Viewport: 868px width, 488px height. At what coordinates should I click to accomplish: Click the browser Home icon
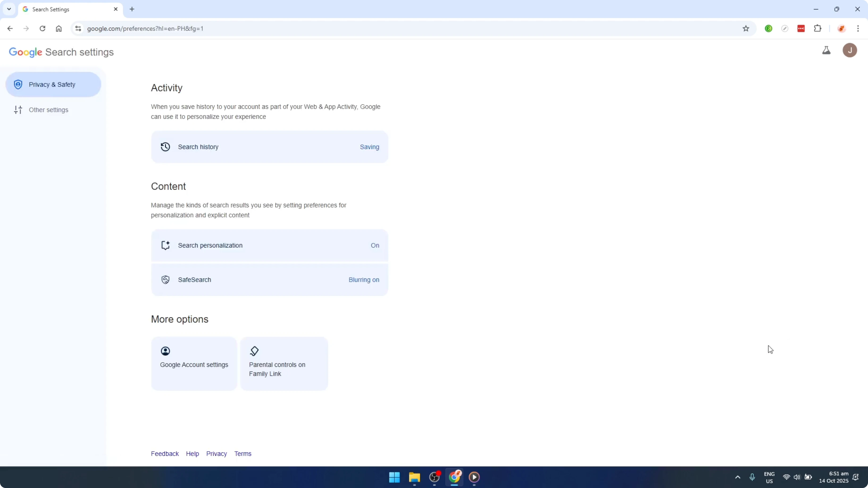coord(59,28)
